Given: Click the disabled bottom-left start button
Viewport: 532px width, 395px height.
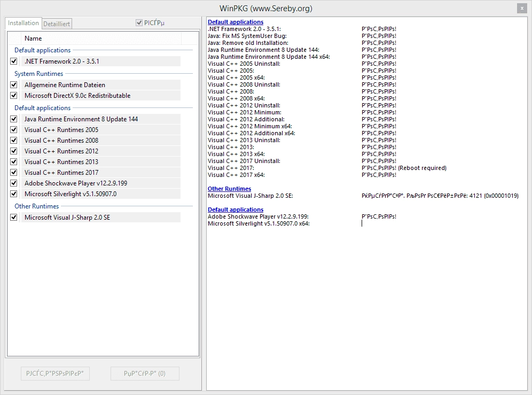Looking at the screenshot, I should click(x=55, y=374).
